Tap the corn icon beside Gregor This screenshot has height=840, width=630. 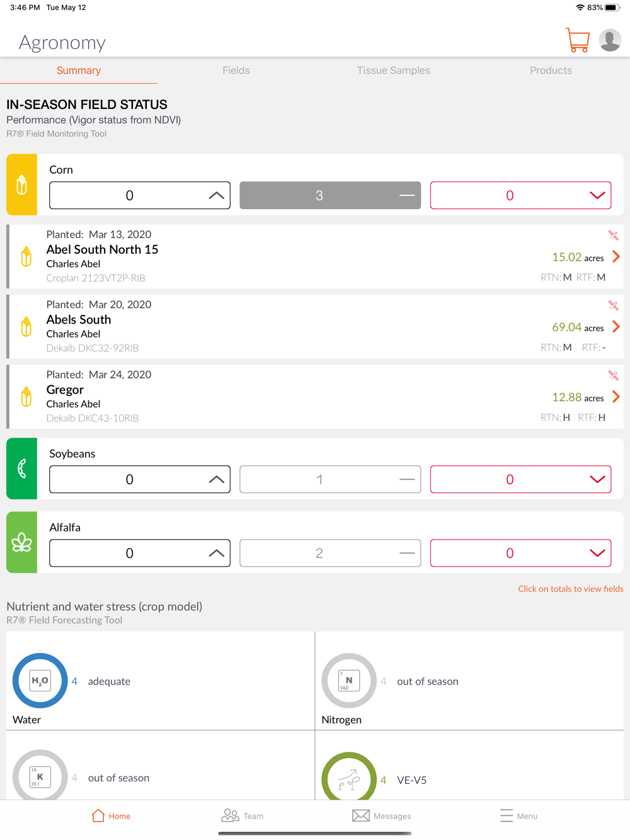click(26, 397)
